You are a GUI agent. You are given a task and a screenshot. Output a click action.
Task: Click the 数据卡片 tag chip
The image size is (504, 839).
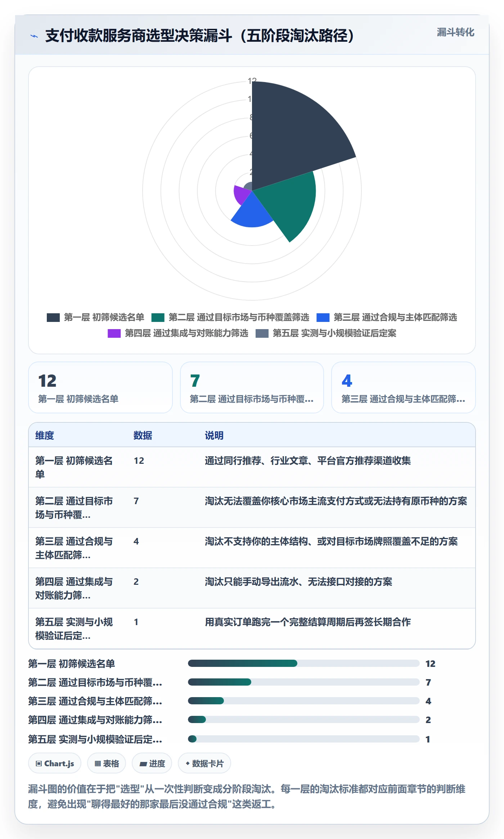204,763
